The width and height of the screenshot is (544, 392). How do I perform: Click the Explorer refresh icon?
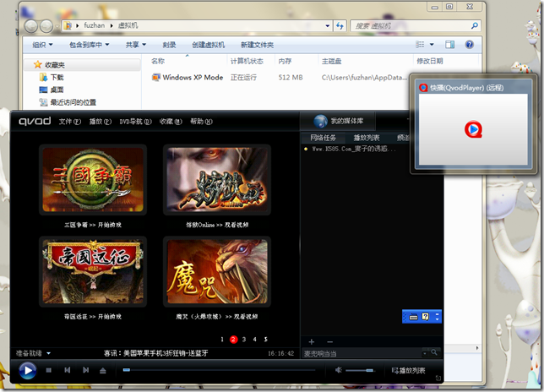coord(340,25)
